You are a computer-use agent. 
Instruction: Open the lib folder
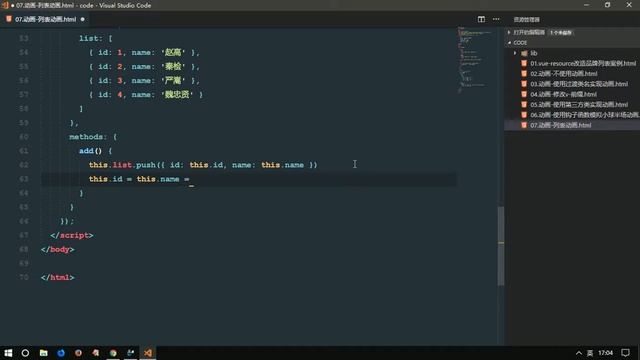click(534, 53)
